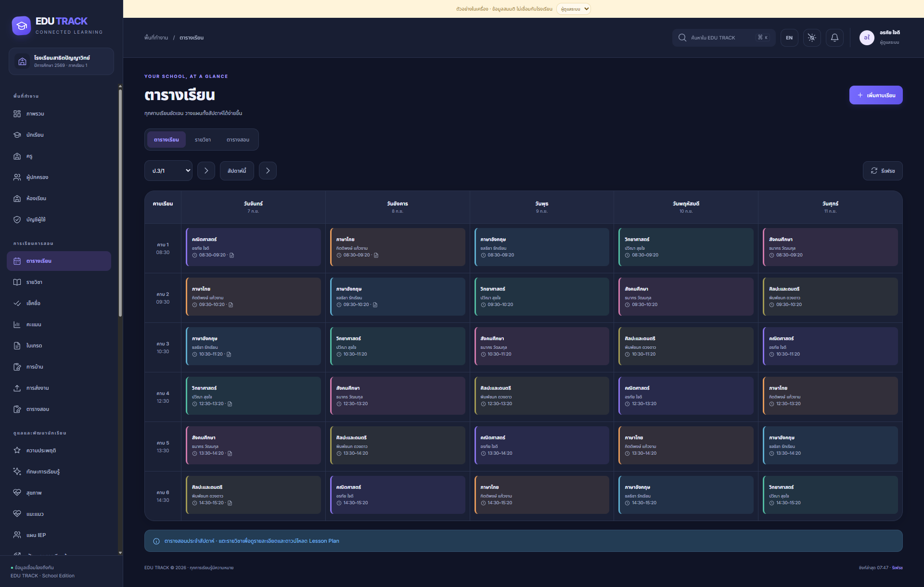Click the document icon on Monday คณิตศาสตร์ card

coord(232,255)
